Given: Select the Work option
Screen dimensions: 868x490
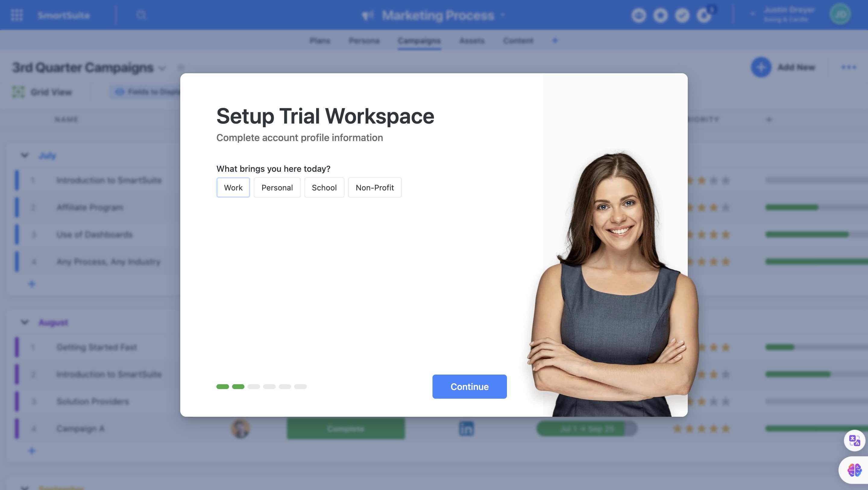Looking at the screenshot, I should tap(233, 188).
